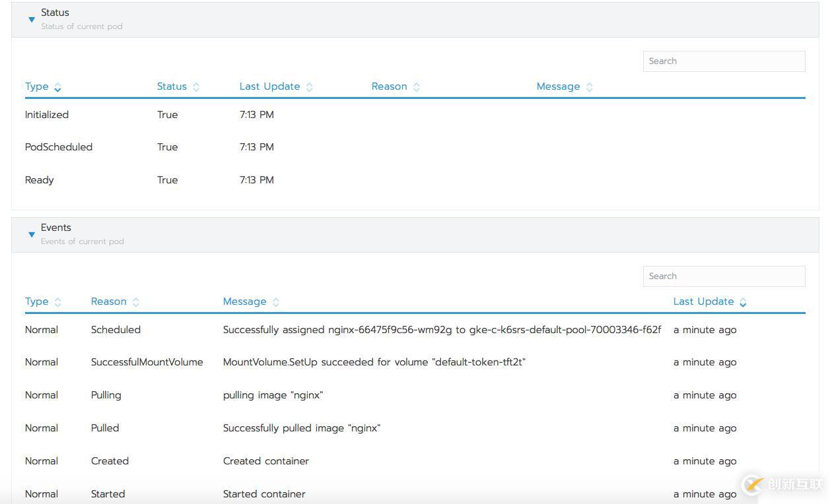Click sort arrows beside Status Reason column

point(416,87)
